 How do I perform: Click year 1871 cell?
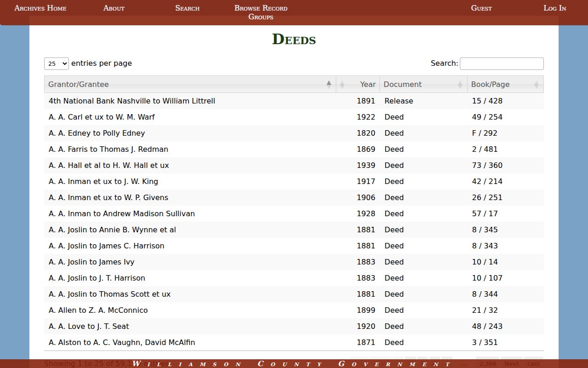click(366, 342)
